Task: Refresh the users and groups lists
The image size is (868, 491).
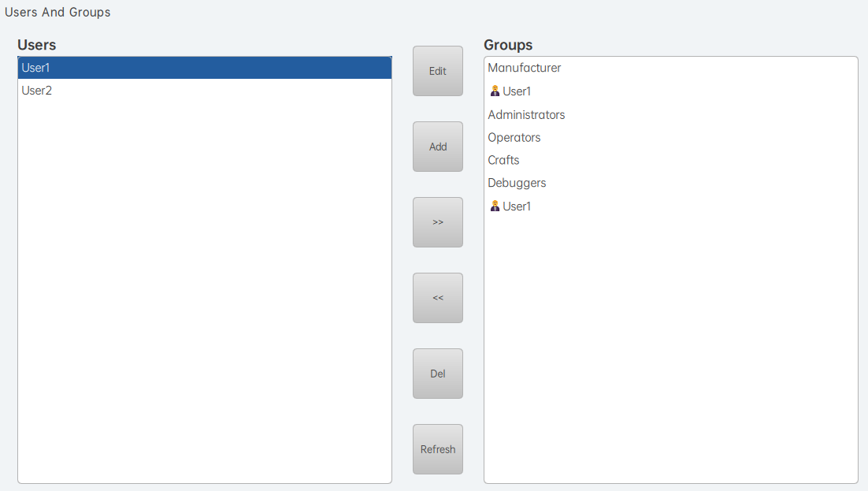Action: tap(438, 449)
